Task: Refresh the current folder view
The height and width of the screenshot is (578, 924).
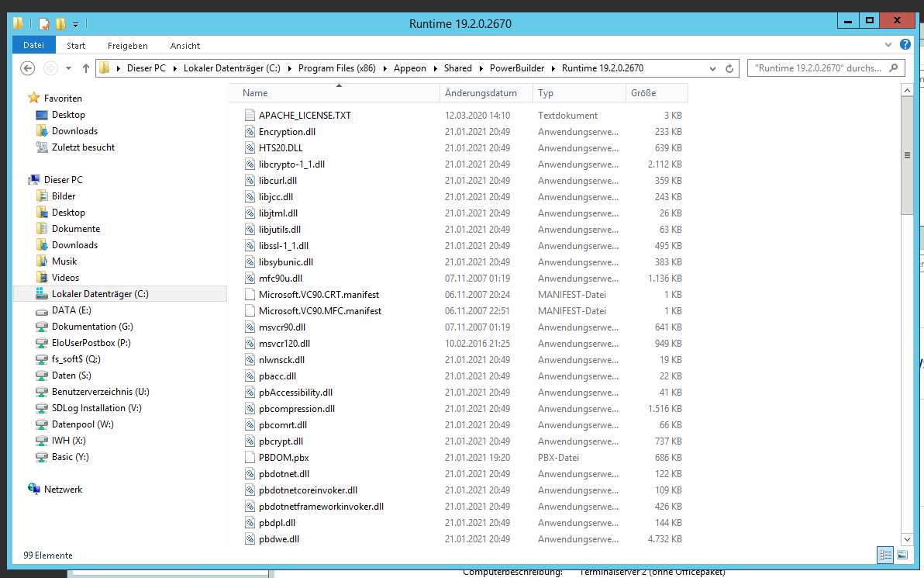Action: (729, 68)
